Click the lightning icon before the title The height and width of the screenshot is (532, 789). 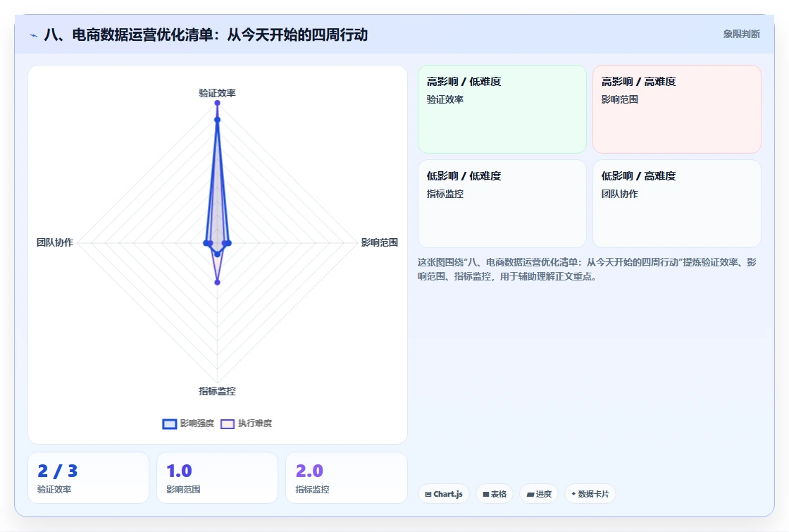(x=34, y=35)
